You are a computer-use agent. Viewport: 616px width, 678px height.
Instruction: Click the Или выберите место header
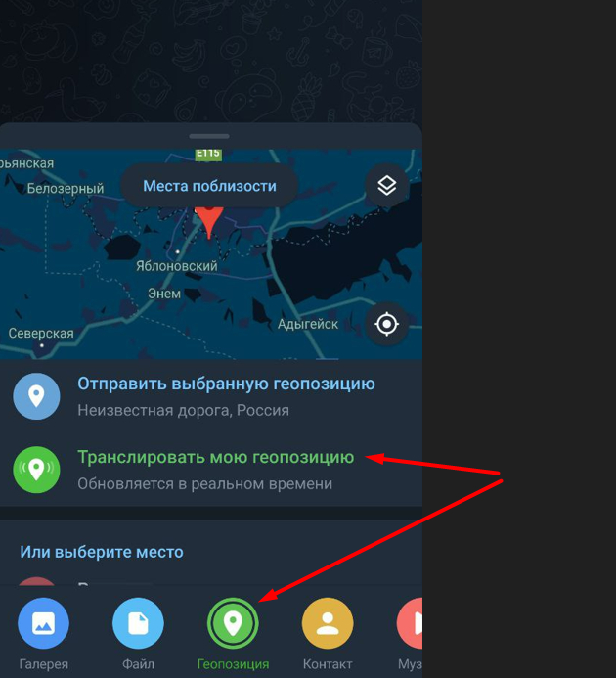[x=102, y=552]
